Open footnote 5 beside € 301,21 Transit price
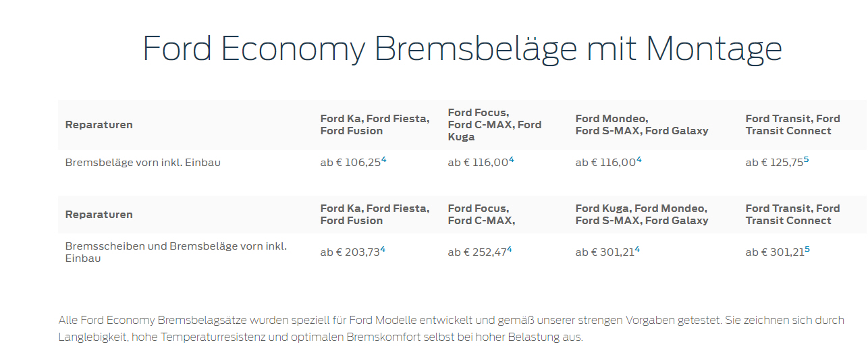 point(807,250)
